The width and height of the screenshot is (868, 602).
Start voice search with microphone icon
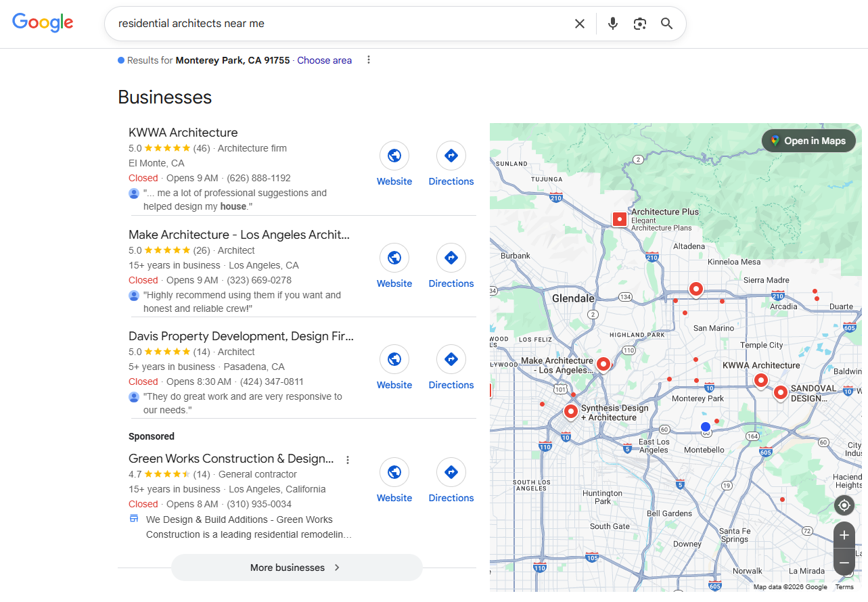coord(613,24)
